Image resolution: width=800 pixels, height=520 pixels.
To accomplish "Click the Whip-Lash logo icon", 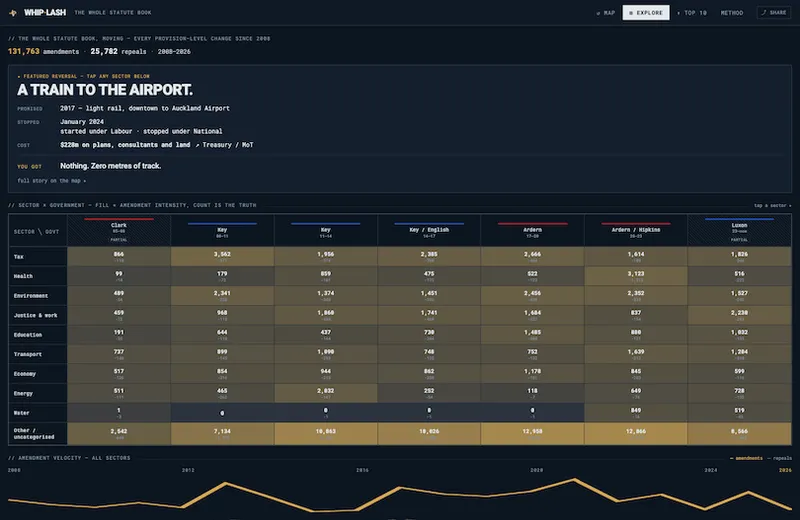I will [x=13, y=13].
